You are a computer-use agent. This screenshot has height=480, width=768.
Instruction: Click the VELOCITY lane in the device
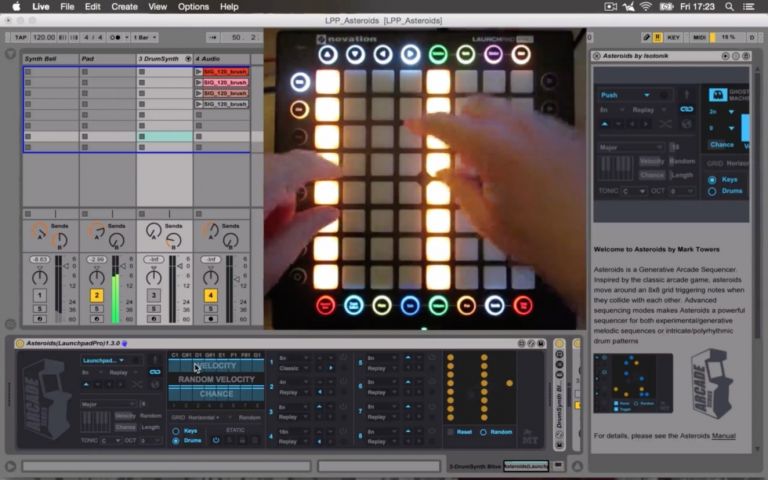tap(216, 366)
